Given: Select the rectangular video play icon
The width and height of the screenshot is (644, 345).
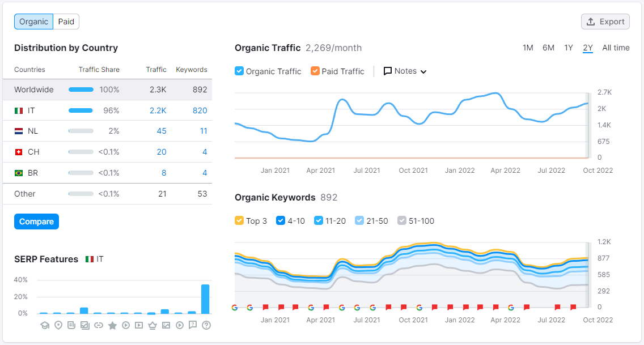Looking at the screenshot, I should 139,325.
